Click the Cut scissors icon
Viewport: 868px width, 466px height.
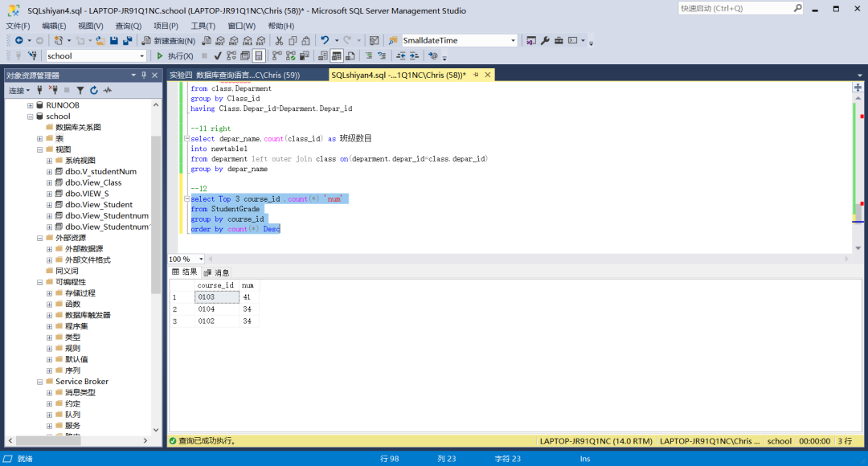coord(279,40)
